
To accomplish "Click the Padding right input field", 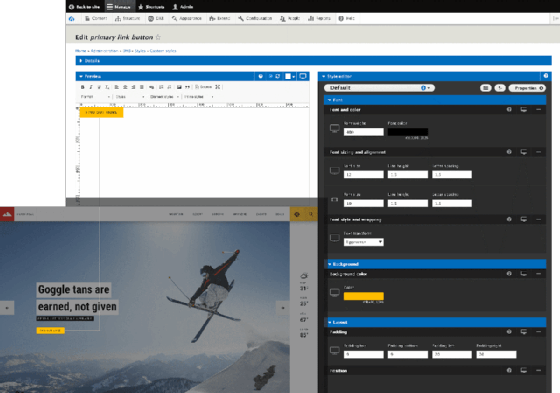I will click(x=496, y=354).
